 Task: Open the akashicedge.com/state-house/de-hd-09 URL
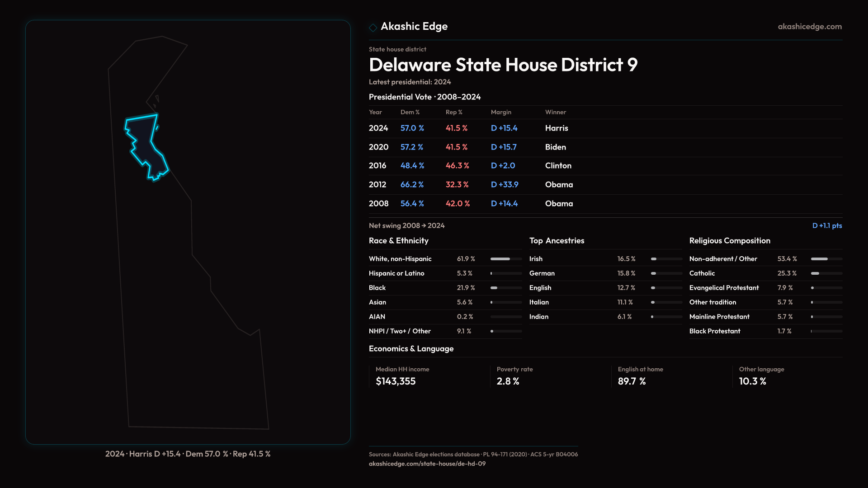coord(427,464)
